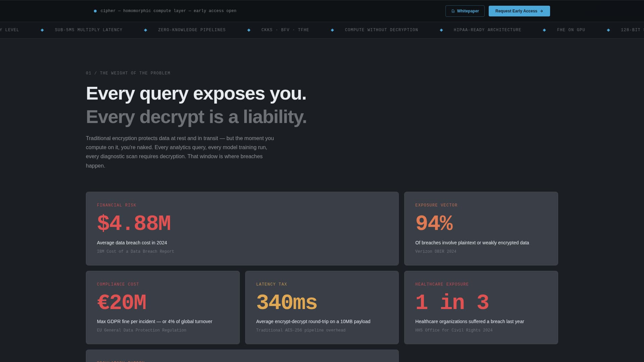Click the €20M statistic

click(121, 302)
